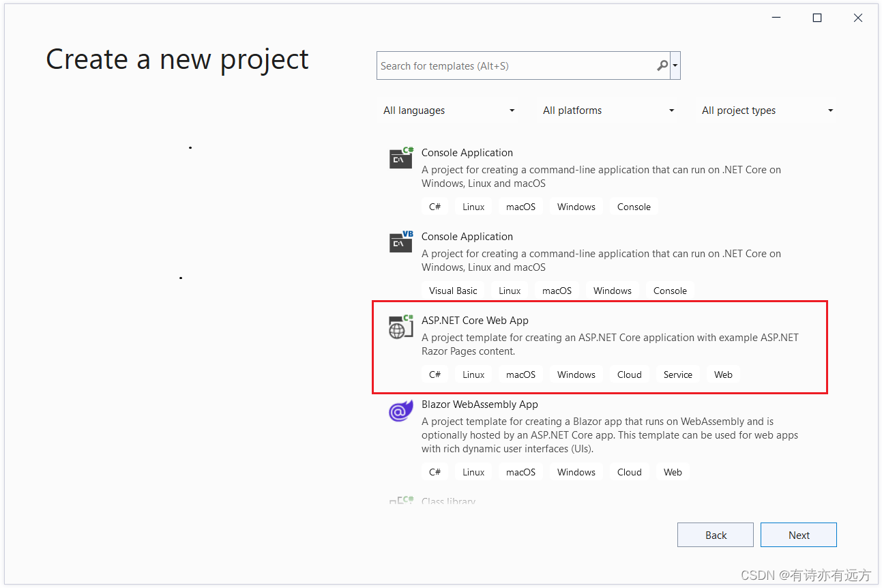Select the Visual Basic Console Application title
Screen dimensions: 882x588
point(467,237)
